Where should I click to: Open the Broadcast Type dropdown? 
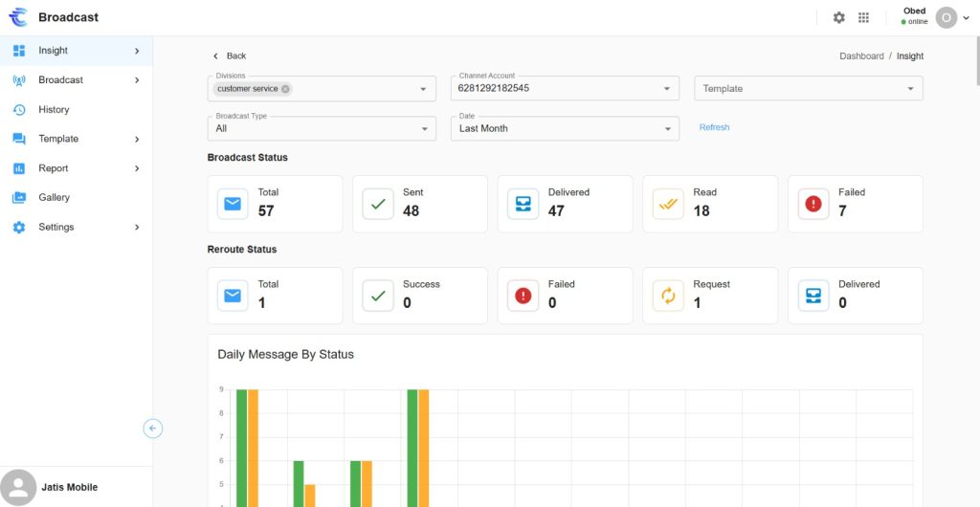[x=322, y=128]
